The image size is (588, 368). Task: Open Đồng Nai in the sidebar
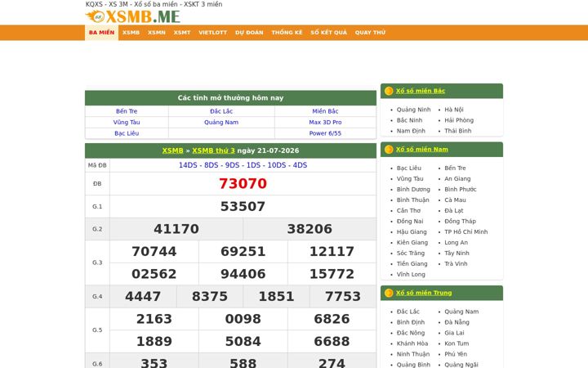[410, 221]
